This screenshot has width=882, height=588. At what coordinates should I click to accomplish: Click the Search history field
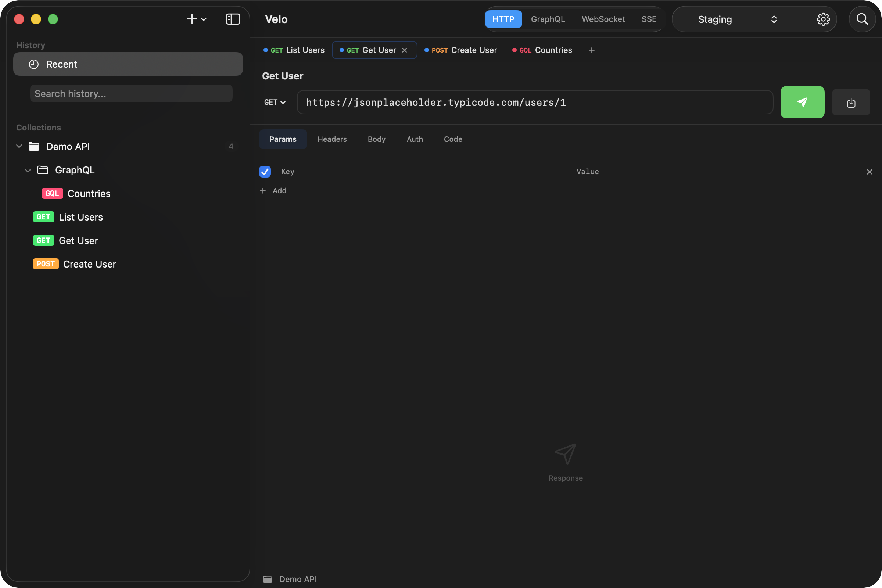tap(131, 93)
